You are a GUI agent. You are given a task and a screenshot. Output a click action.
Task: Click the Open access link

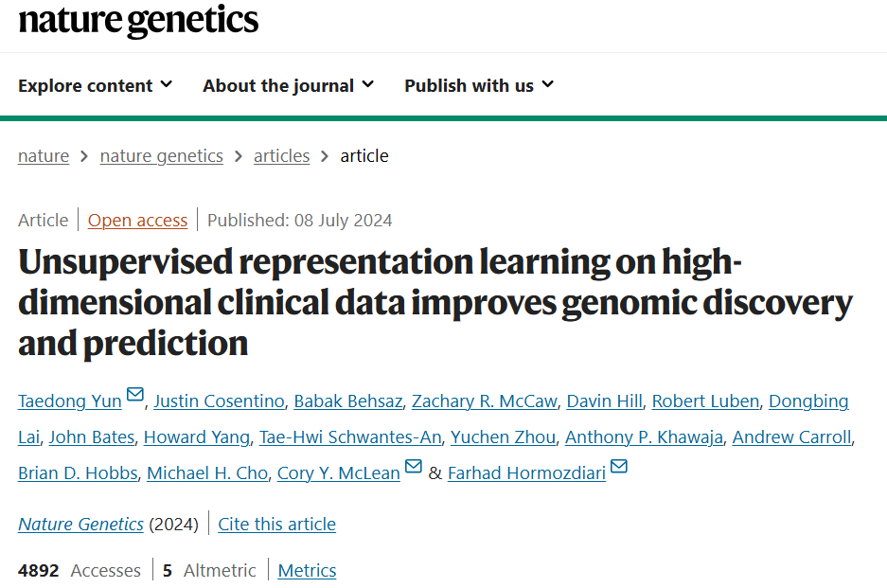pyautogui.click(x=137, y=221)
